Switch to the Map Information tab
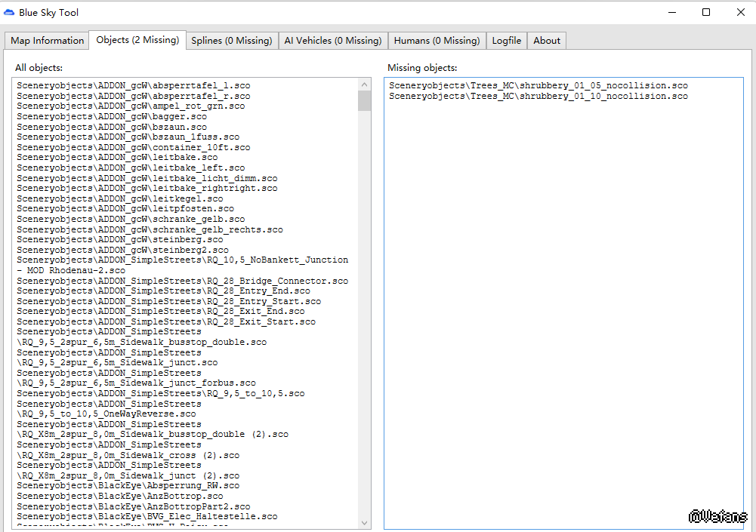Screen dimensions: 756x532 47,41
